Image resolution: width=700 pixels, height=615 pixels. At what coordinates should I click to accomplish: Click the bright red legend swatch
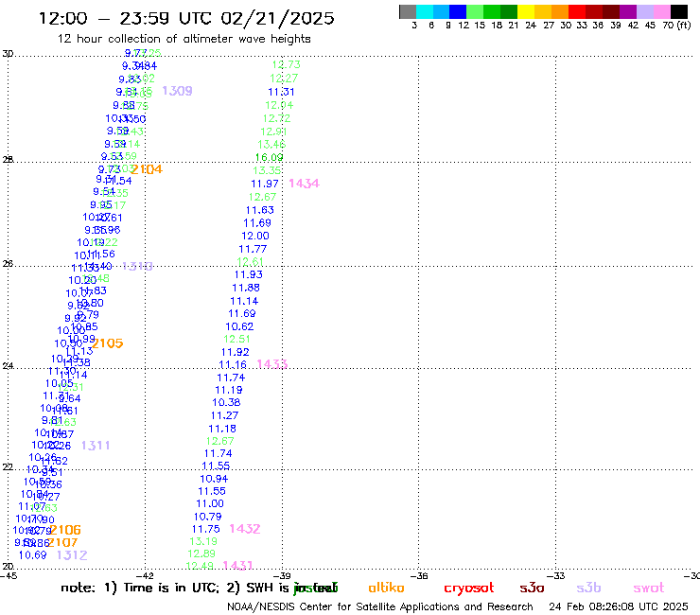point(577,11)
